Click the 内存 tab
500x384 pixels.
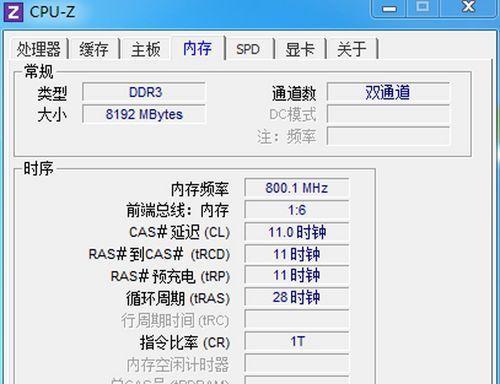[x=197, y=48]
